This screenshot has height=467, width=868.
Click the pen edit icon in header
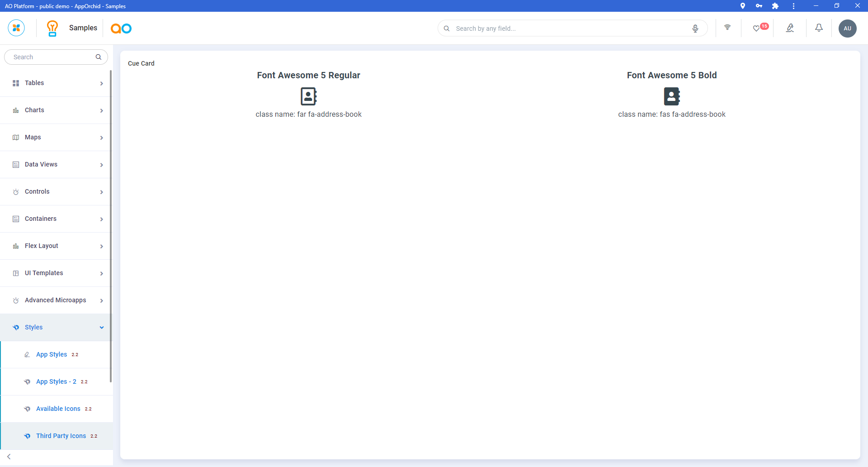click(x=790, y=28)
